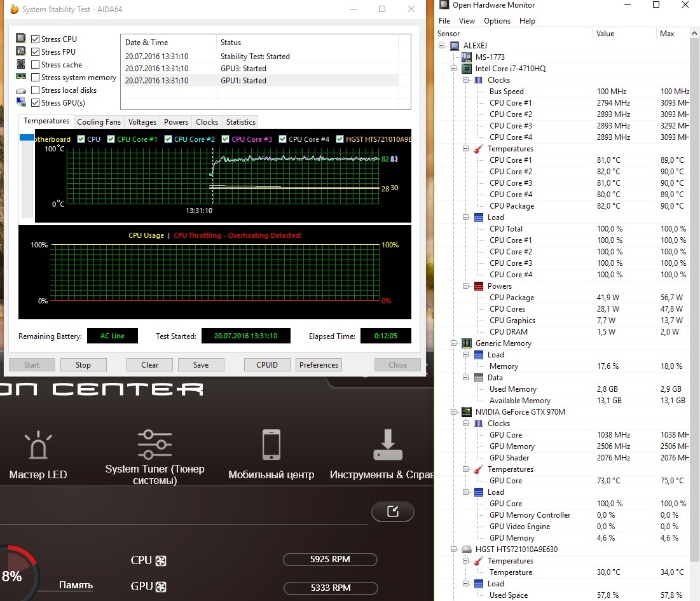Click the CPU Powers red icon

coord(479,286)
